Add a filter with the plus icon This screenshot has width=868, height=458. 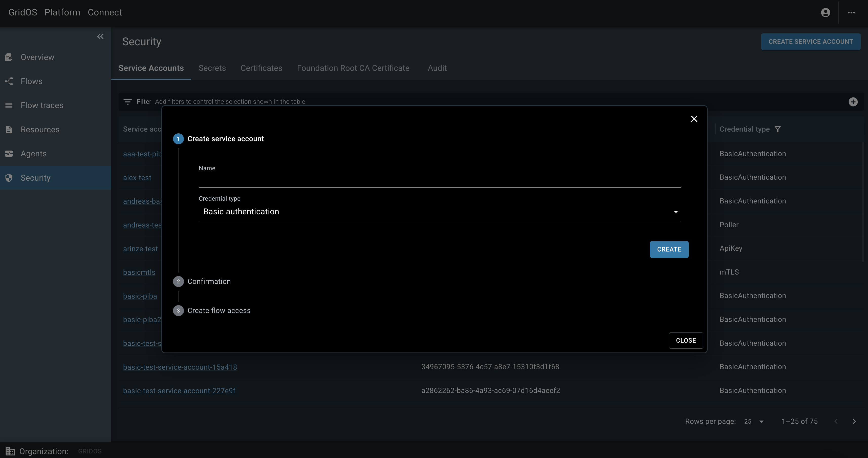tap(853, 102)
